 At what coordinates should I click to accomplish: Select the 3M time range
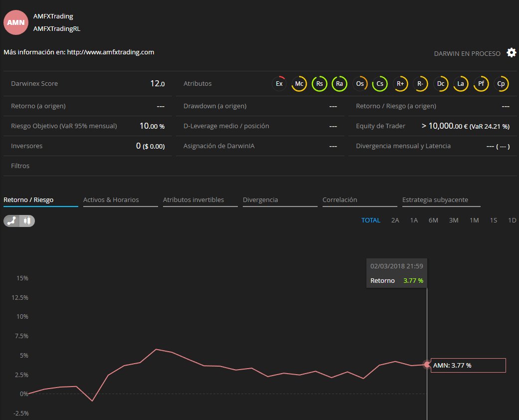[x=454, y=220]
